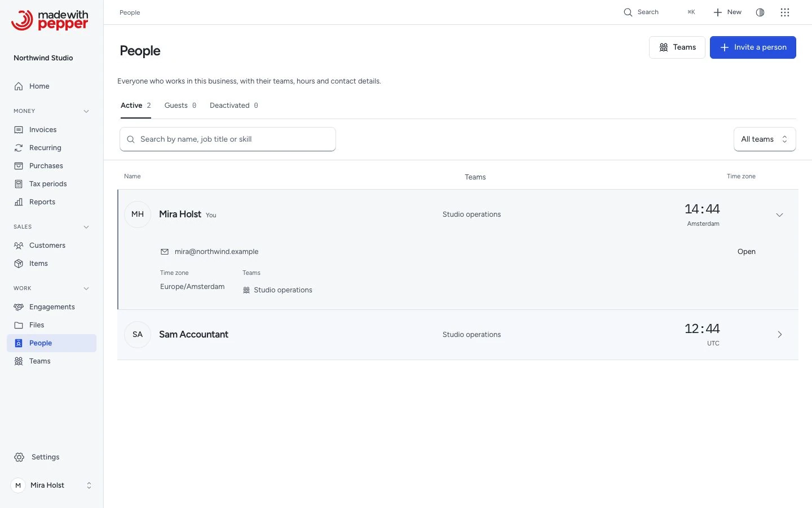This screenshot has width=812, height=508.
Task: Go to Customers in the sidebar
Action: 51,246
